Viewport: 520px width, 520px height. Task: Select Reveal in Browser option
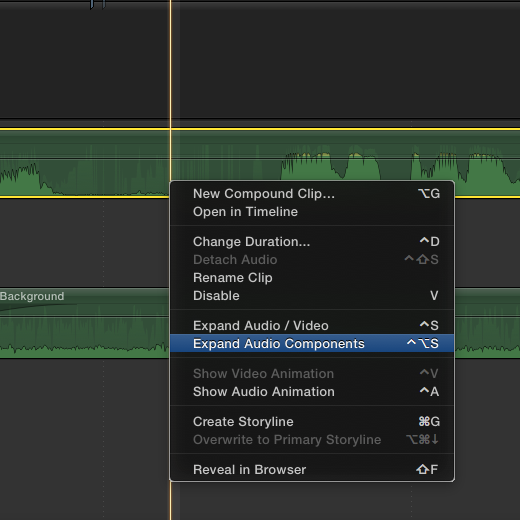[312, 470]
